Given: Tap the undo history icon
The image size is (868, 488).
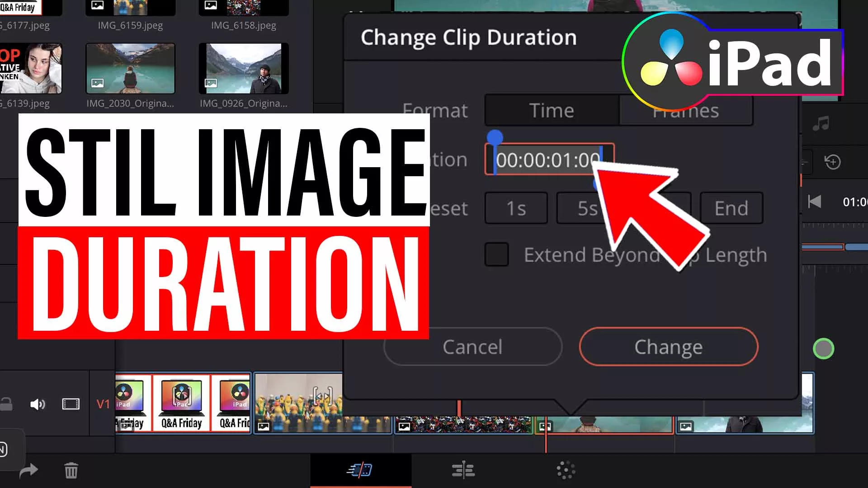Looking at the screenshot, I should 833,162.
